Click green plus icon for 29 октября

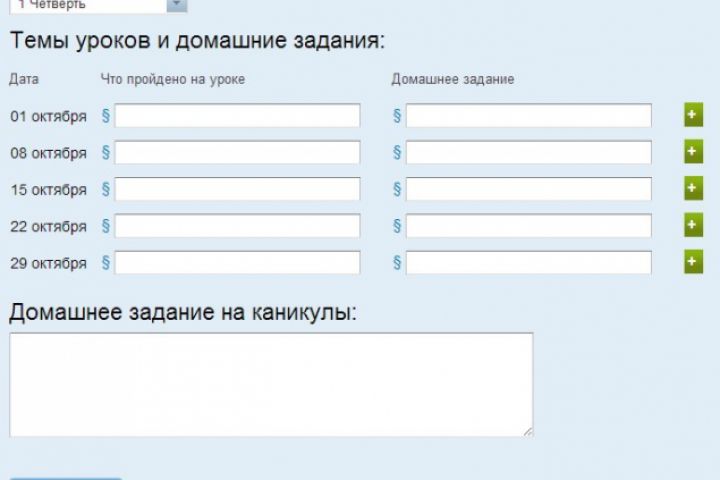point(693,262)
